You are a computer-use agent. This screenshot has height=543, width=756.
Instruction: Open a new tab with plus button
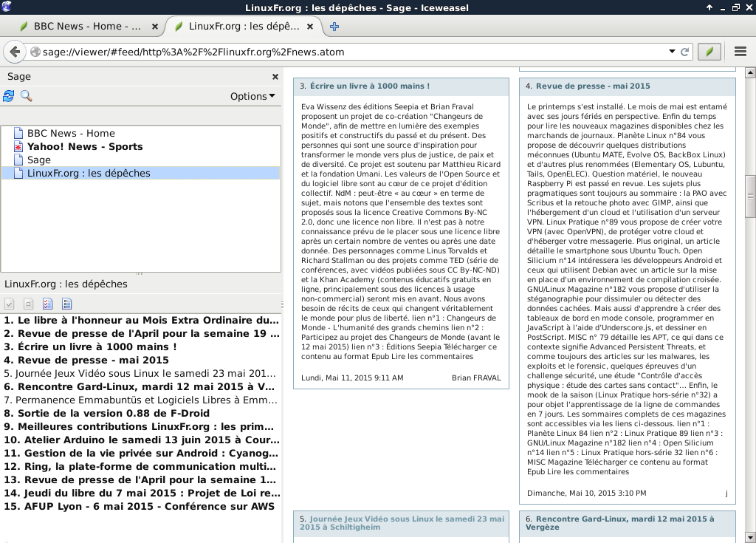click(334, 27)
